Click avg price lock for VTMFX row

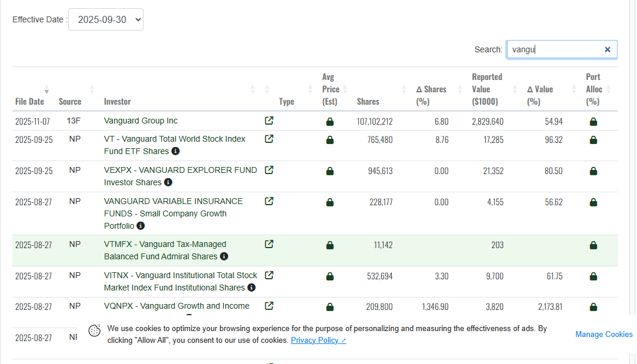[x=330, y=245]
